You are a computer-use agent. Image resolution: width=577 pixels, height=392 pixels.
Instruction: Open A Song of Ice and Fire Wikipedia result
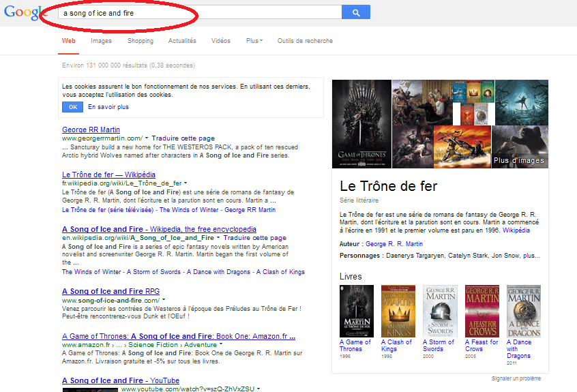(x=159, y=229)
